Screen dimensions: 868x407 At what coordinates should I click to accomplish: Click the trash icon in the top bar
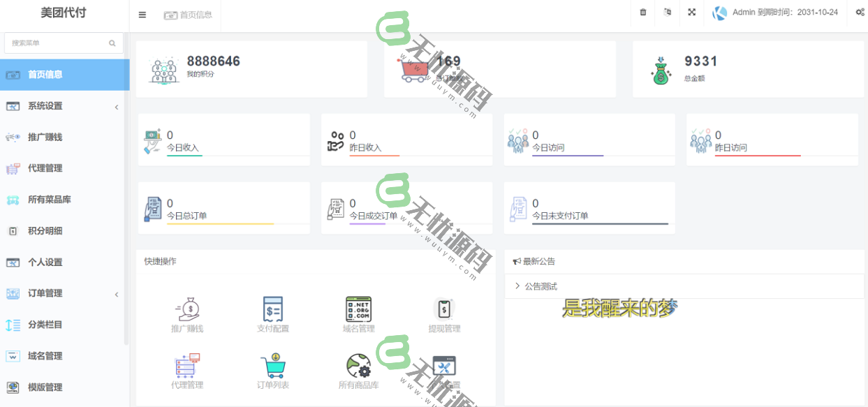click(642, 12)
